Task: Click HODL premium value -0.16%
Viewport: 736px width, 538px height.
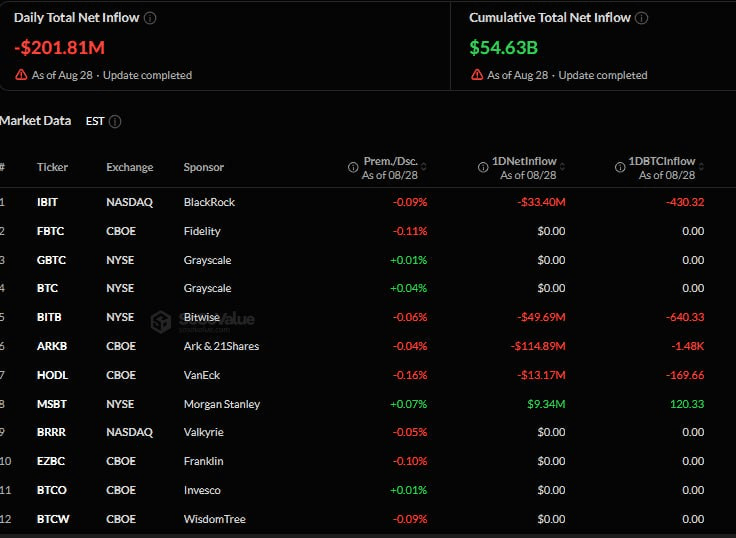Action: pos(410,375)
